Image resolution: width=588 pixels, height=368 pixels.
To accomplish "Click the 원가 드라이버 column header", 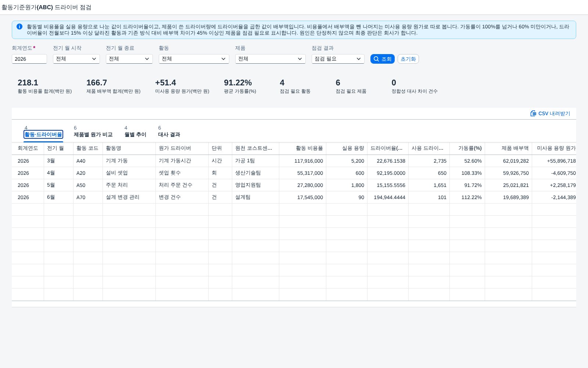I will [x=182, y=148].
